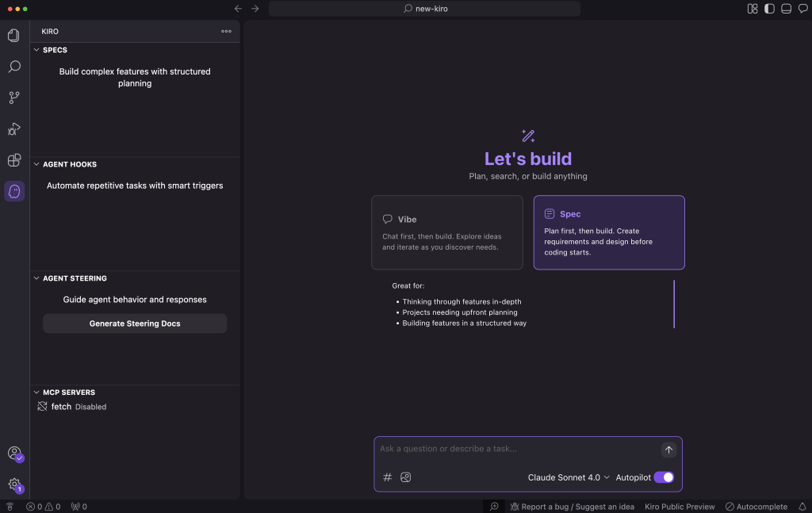Screen dimensions: 812x513
Task: Open the Extensions view
Action: click(x=14, y=160)
